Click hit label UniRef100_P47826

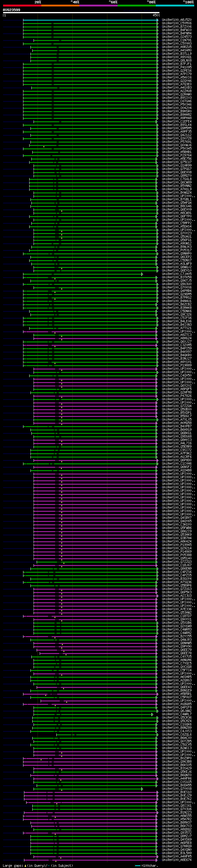177,396
